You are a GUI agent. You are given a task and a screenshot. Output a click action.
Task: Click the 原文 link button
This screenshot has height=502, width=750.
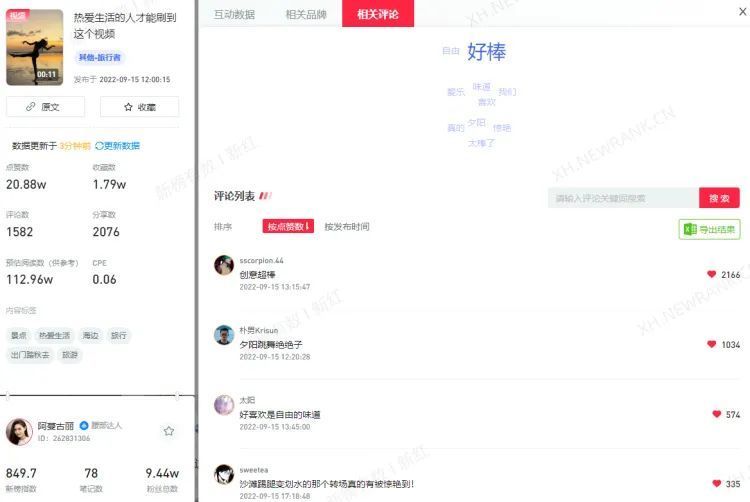tap(45, 107)
